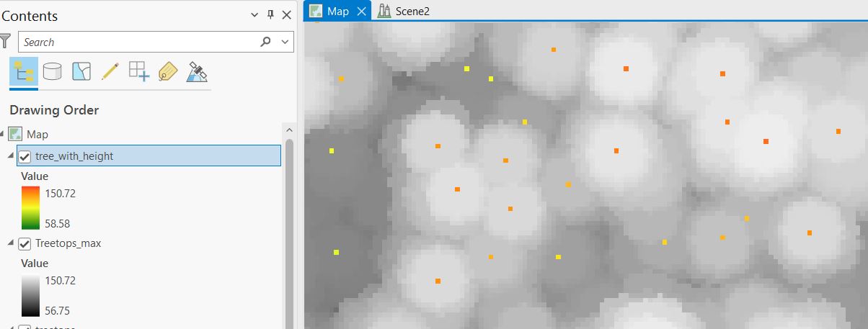This screenshot has height=329, width=868.
Task: Click the tree_with_height color ramp
Action: (30, 208)
